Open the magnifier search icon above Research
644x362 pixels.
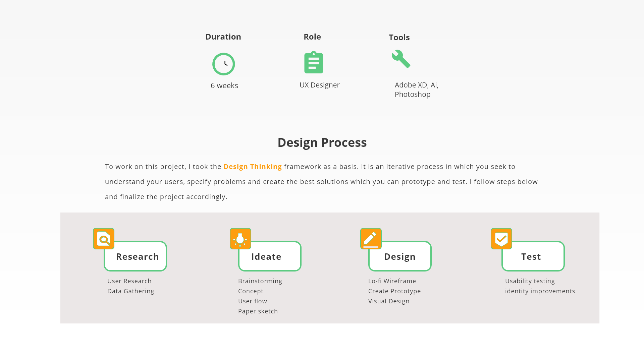coord(103,239)
